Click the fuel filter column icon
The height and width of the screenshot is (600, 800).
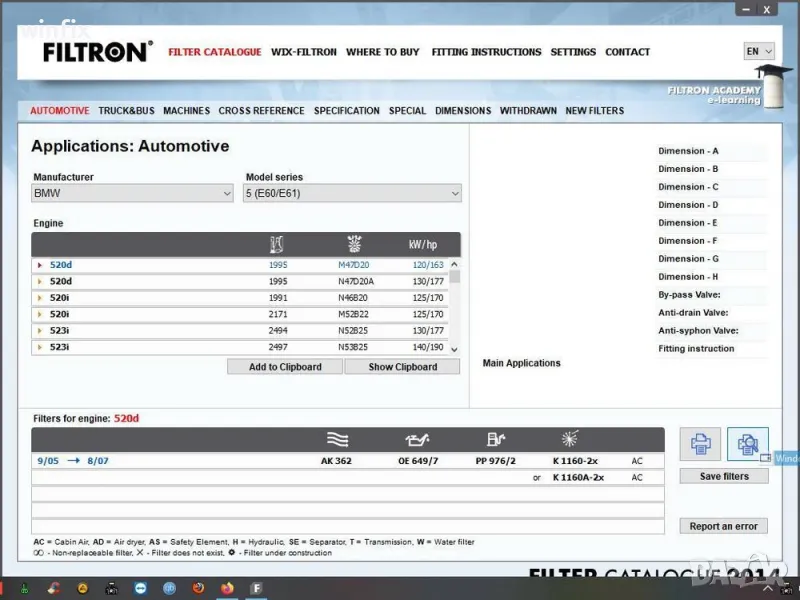coord(495,439)
